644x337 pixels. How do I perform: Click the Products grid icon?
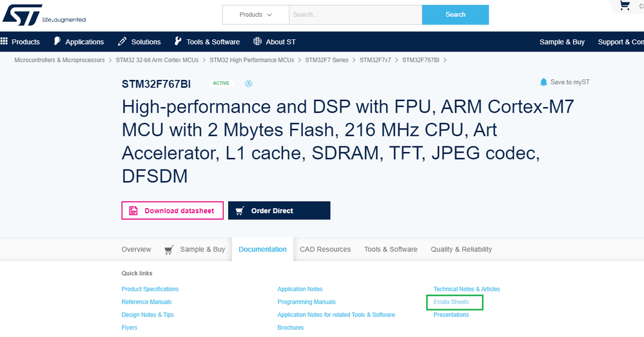4,41
